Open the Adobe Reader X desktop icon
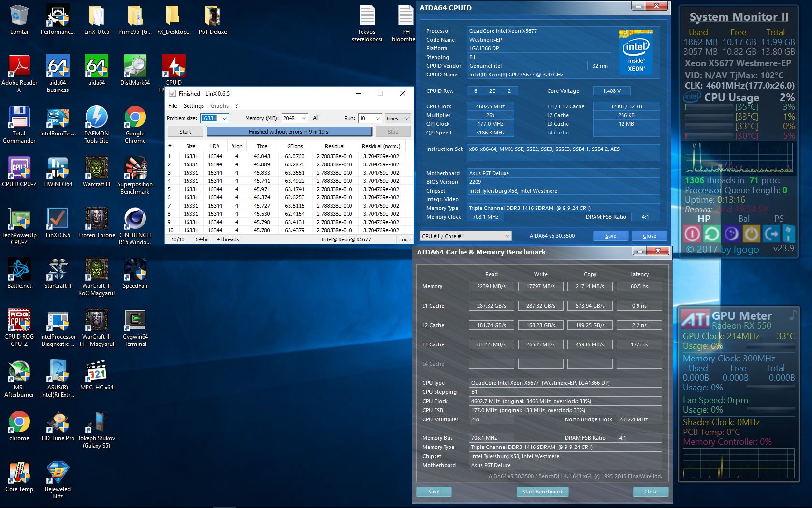This screenshot has width=812, height=508. coord(19,74)
